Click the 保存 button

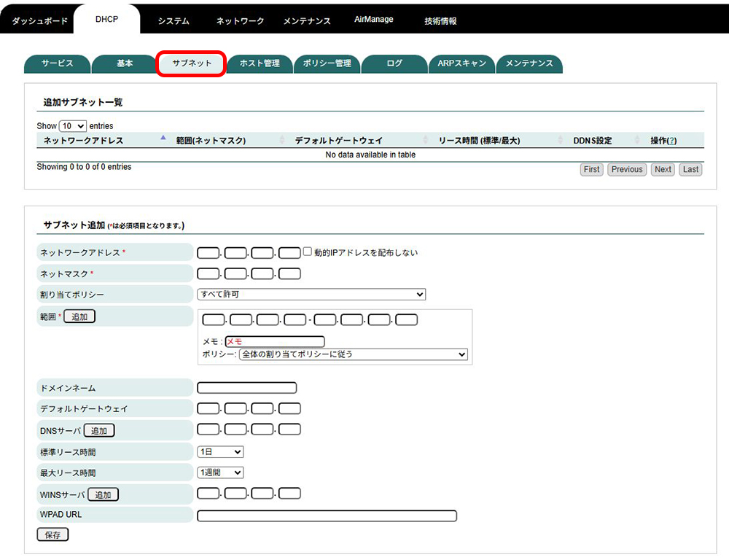(x=52, y=534)
